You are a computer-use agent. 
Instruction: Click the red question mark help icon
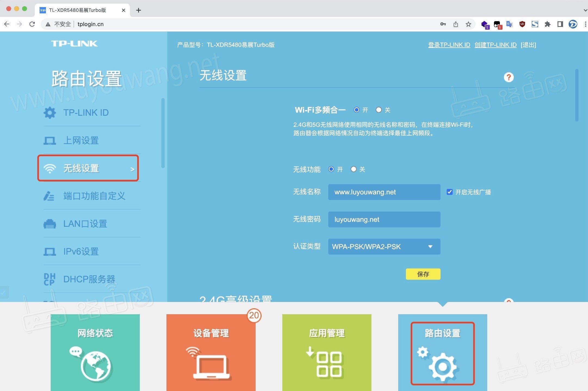pyautogui.click(x=508, y=77)
